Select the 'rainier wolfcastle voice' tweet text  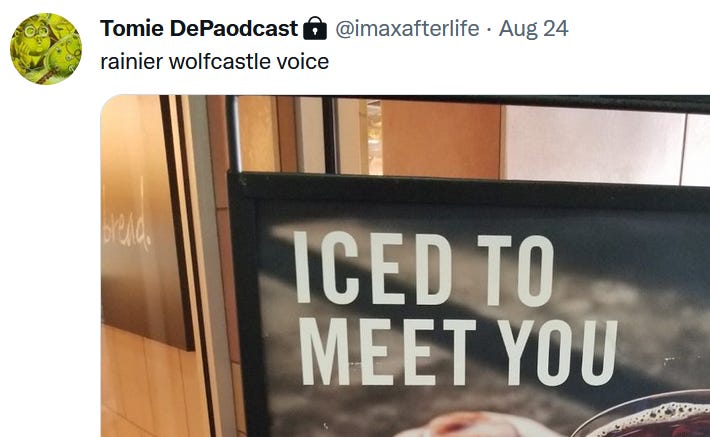pos(214,62)
